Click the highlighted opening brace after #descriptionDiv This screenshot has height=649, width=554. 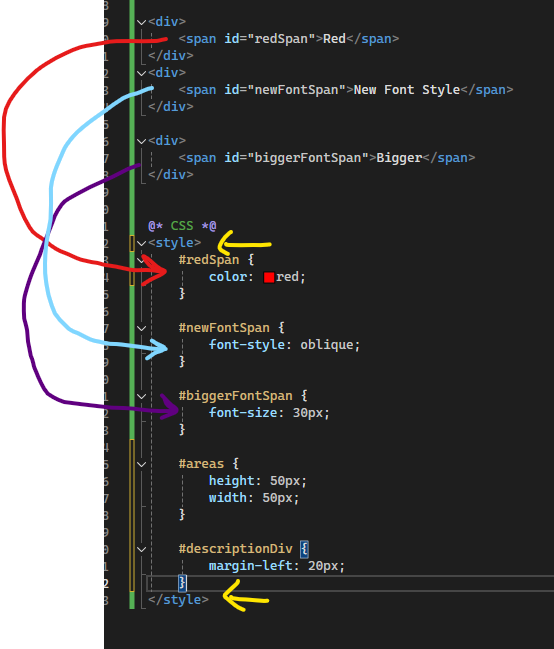(304, 549)
